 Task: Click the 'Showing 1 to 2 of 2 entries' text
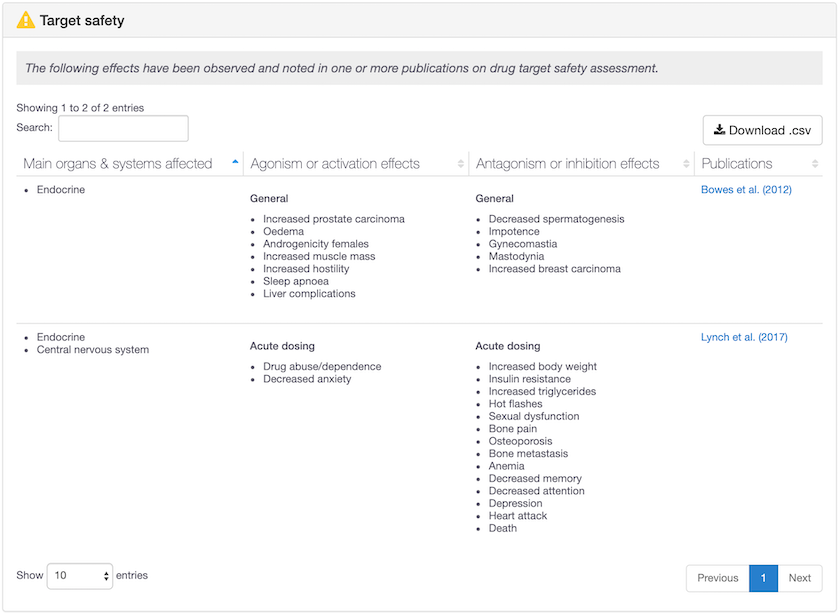click(80, 108)
